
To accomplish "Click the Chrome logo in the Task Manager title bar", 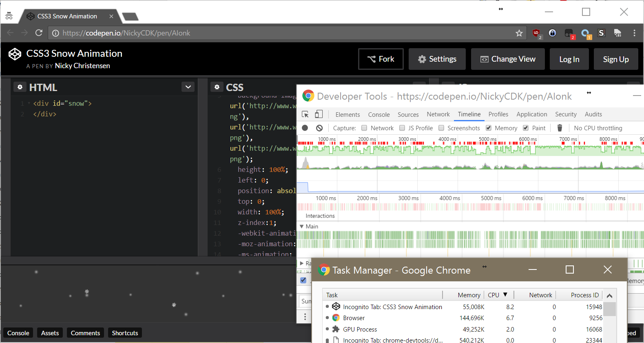I will 324,270.
